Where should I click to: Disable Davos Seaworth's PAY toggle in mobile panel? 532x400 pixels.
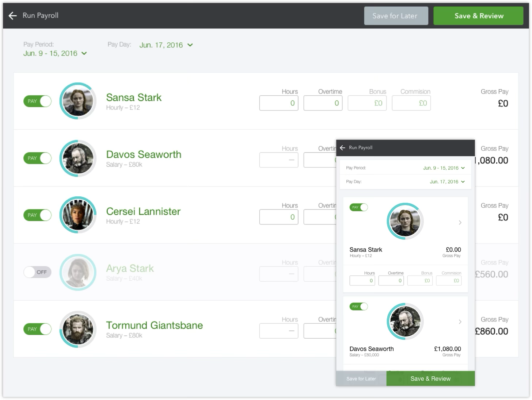pyautogui.click(x=358, y=307)
